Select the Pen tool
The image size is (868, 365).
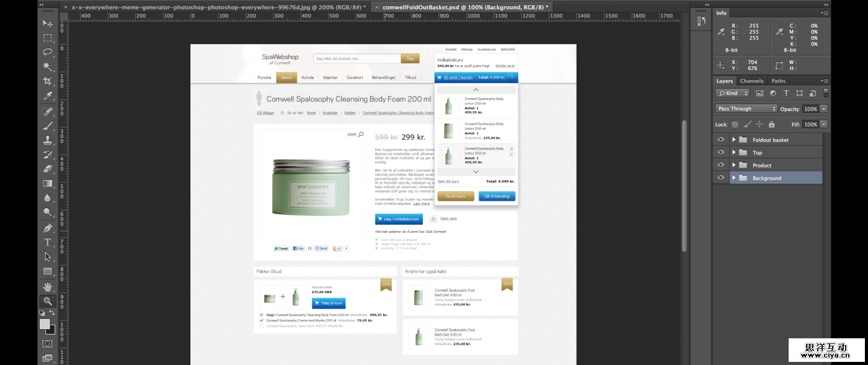click(48, 228)
